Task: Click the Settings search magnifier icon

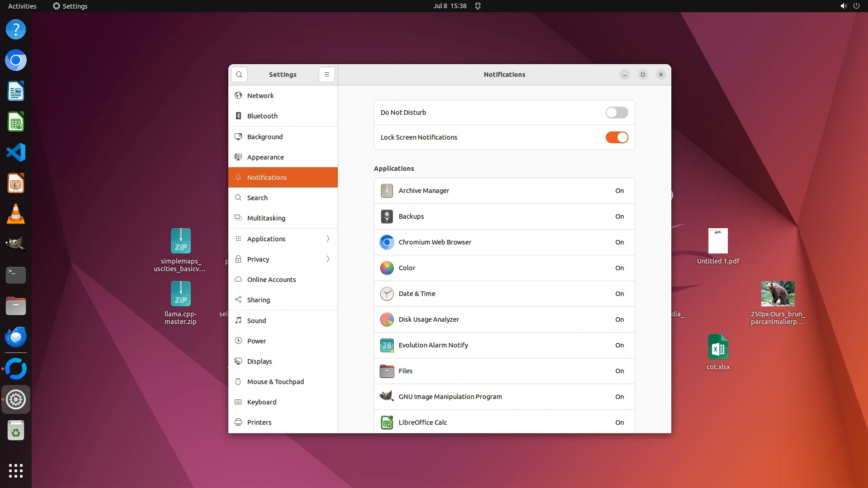Action: 239,75
